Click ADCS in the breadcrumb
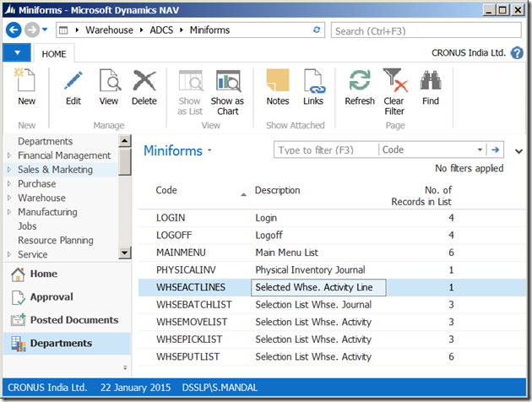Image resolution: width=532 pixels, height=402 pixels. pyautogui.click(x=161, y=30)
